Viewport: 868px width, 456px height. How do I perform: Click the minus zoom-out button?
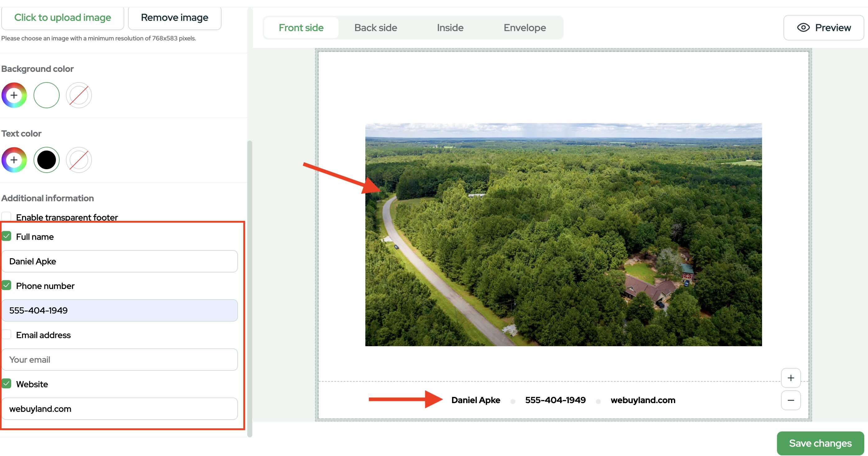791,400
